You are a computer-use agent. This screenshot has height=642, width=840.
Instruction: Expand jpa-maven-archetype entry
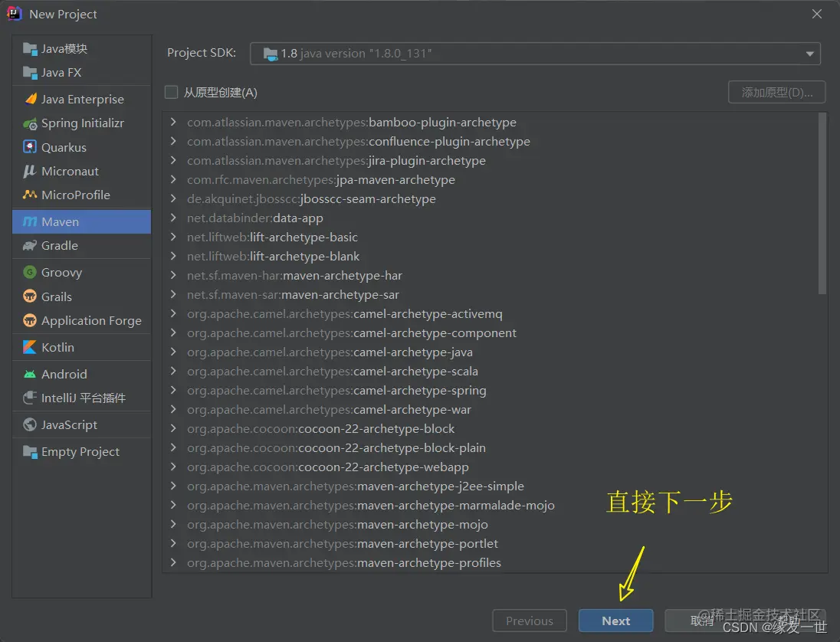[173, 179]
